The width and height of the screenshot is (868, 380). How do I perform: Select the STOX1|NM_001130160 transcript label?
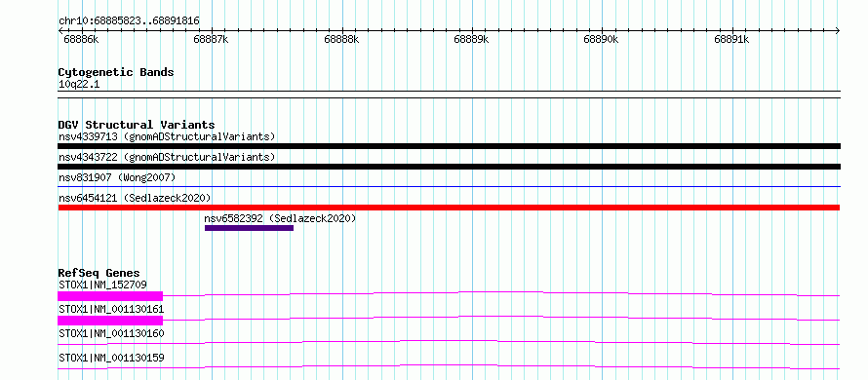point(111,333)
